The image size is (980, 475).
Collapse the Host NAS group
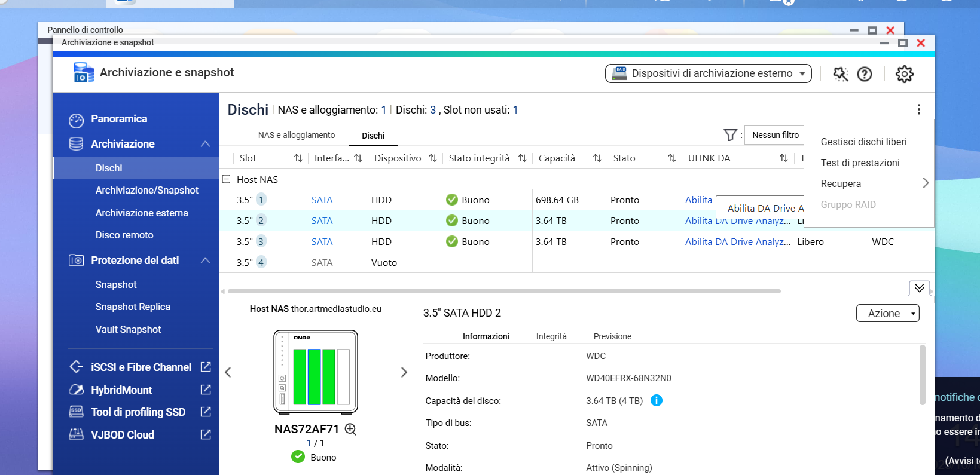(227, 179)
